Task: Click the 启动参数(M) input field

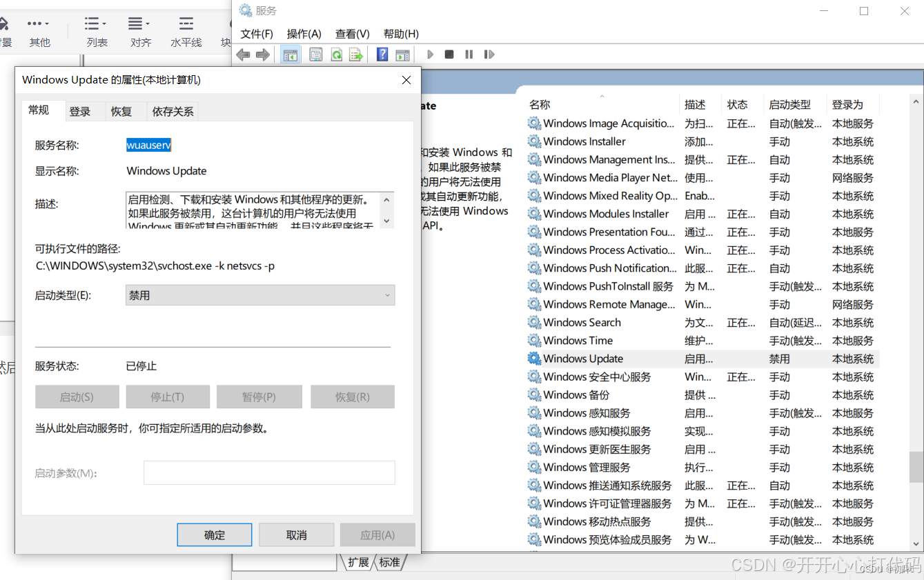Action: [269, 473]
